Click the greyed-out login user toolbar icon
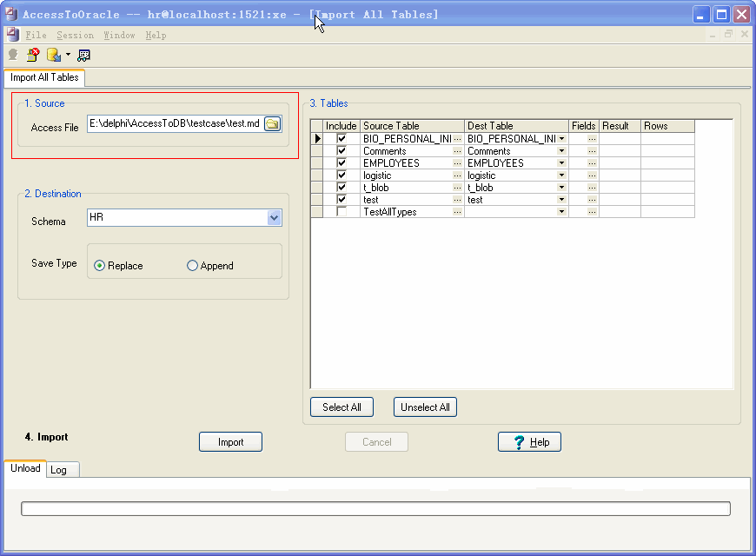Screen dimensions: 756x556 (x=13, y=55)
